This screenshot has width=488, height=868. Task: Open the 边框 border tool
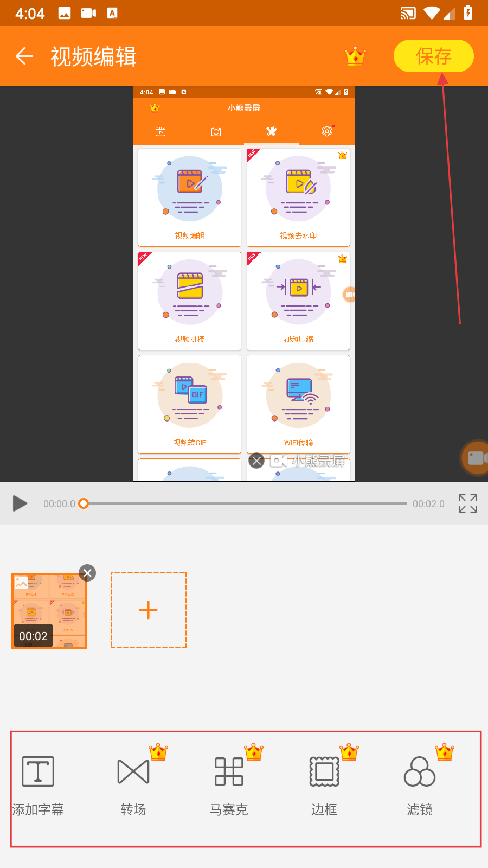[324, 787]
